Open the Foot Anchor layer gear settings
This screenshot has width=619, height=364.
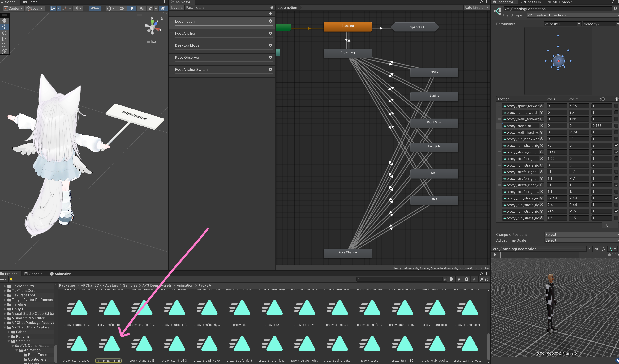pyautogui.click(x=270, y=33)
